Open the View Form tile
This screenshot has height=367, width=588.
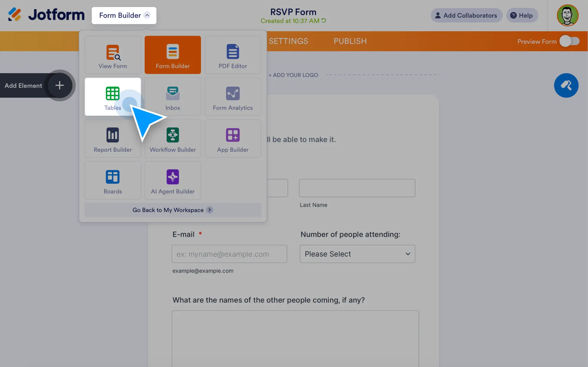[113, 55]
